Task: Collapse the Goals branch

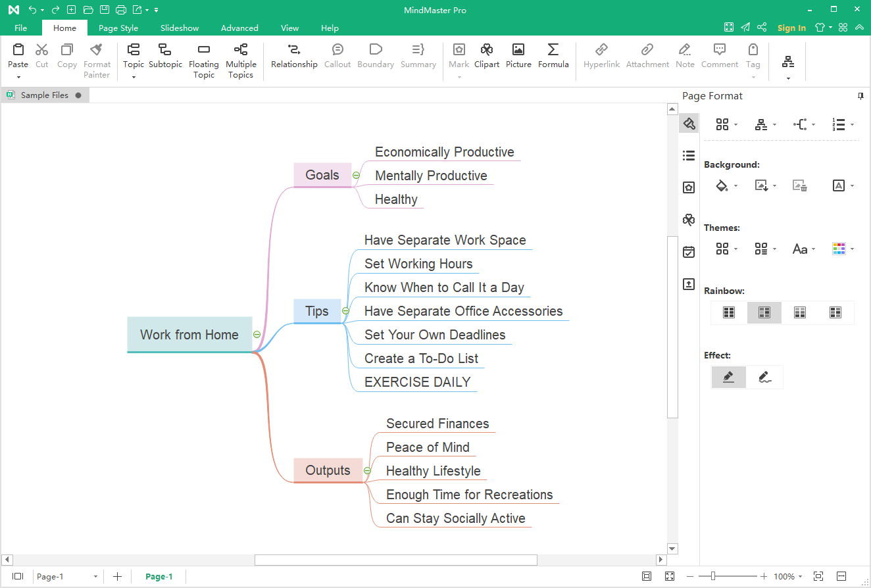Action: point(356,176)
